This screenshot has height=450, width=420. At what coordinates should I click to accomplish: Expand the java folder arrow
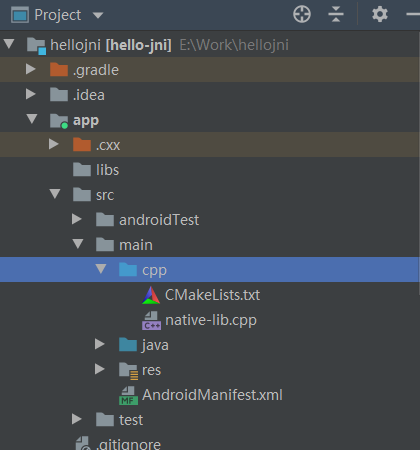pos(100,344)
